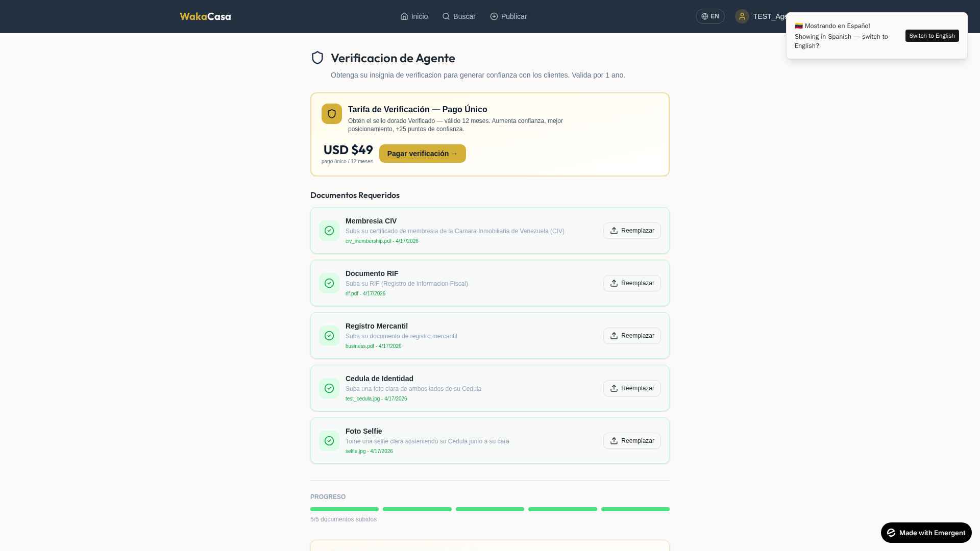980x551 pixels.
Task: Click Pagar verificación button
Action: [423, 154]
